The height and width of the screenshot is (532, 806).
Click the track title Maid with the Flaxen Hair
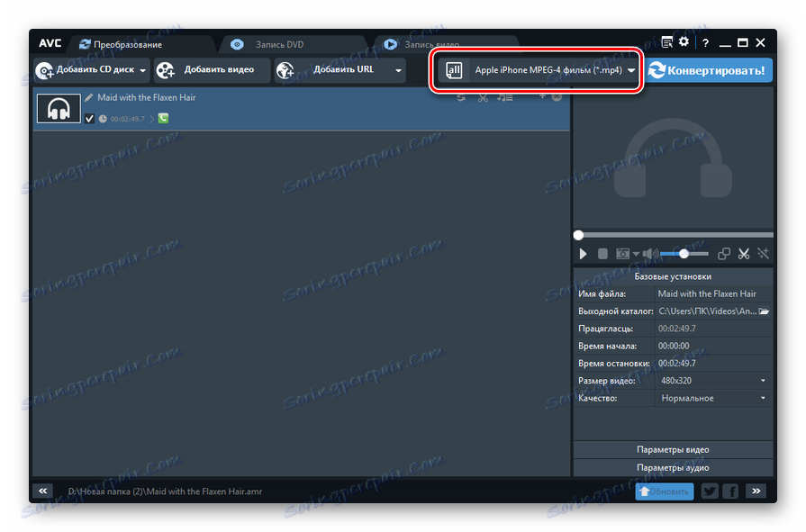147,97
